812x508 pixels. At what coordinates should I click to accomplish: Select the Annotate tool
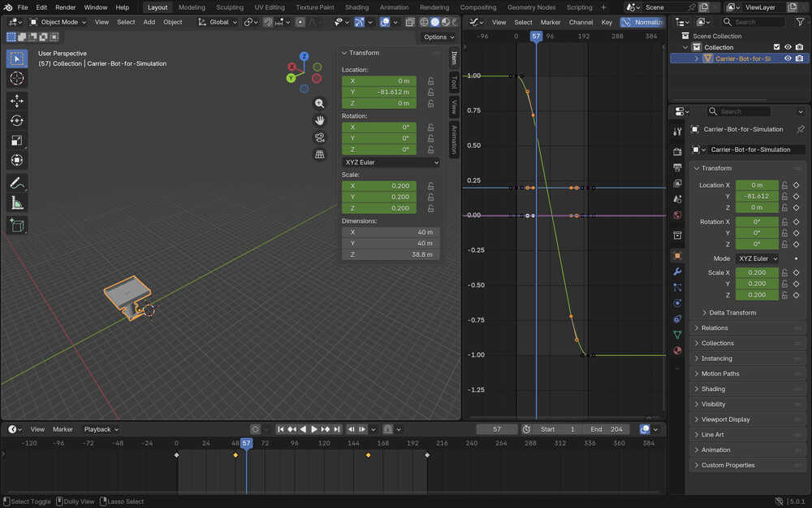pos(16,182)
